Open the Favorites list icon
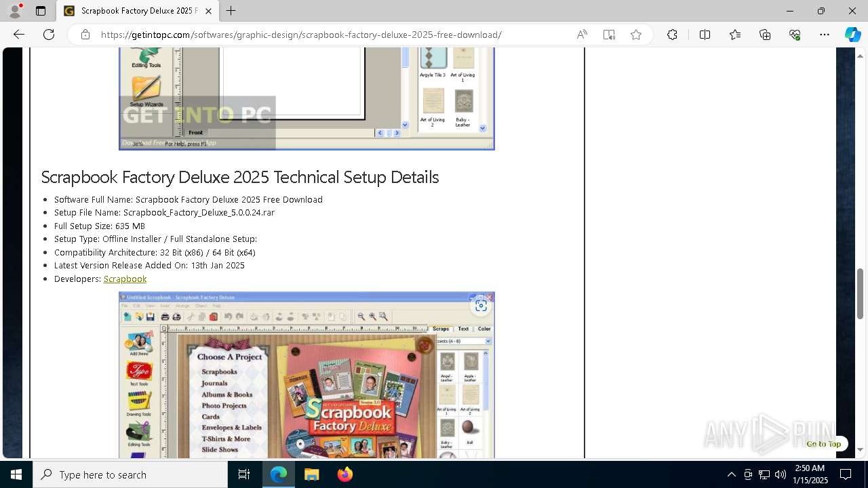This screenshot has width=868, height=488. pos(735,35)
